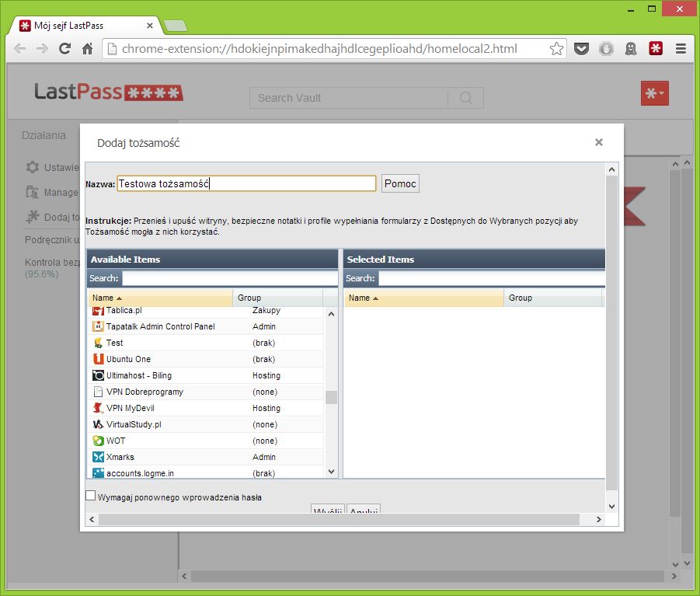Click the browser forward arrow

[43, 49]
